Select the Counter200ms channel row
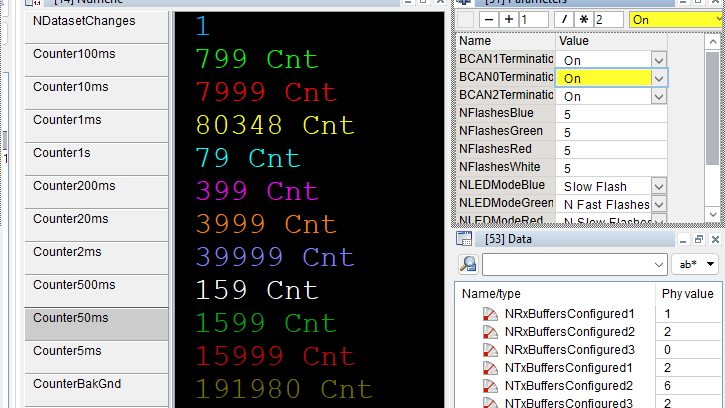Viewport: 725px width, 408px height. tap(96, 192)
